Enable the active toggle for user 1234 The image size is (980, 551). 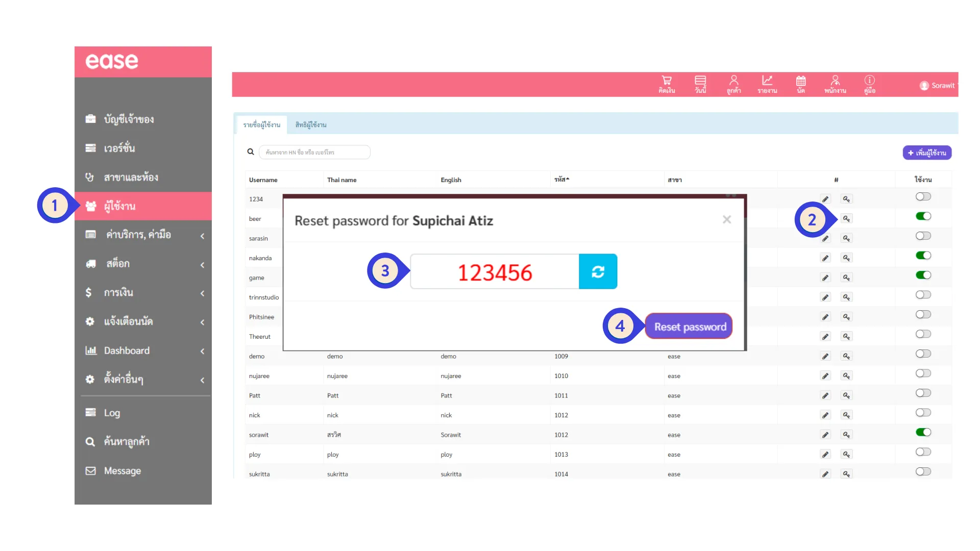click(x=923, y=197)
